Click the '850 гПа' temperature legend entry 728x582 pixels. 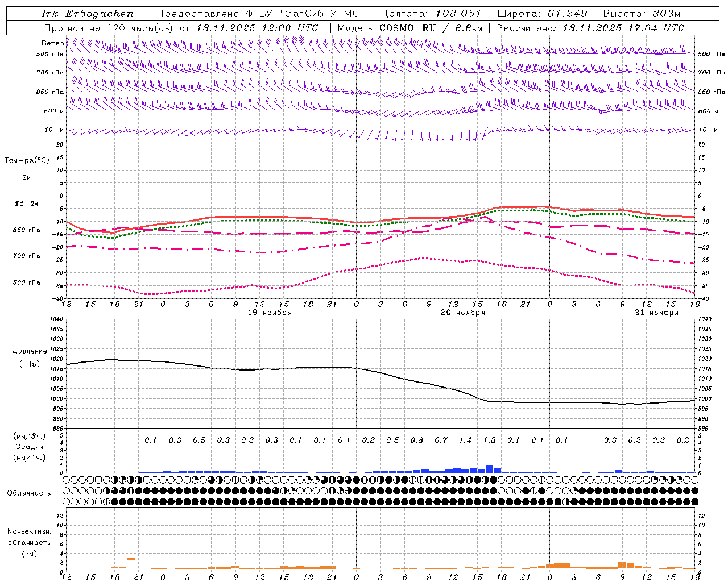click(26, 230)
